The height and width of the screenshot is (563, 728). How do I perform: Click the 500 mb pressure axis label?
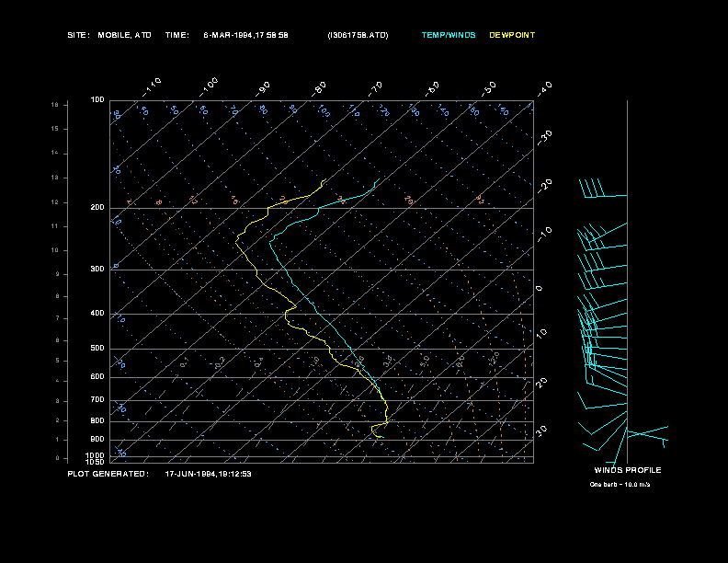coord(97,348)
